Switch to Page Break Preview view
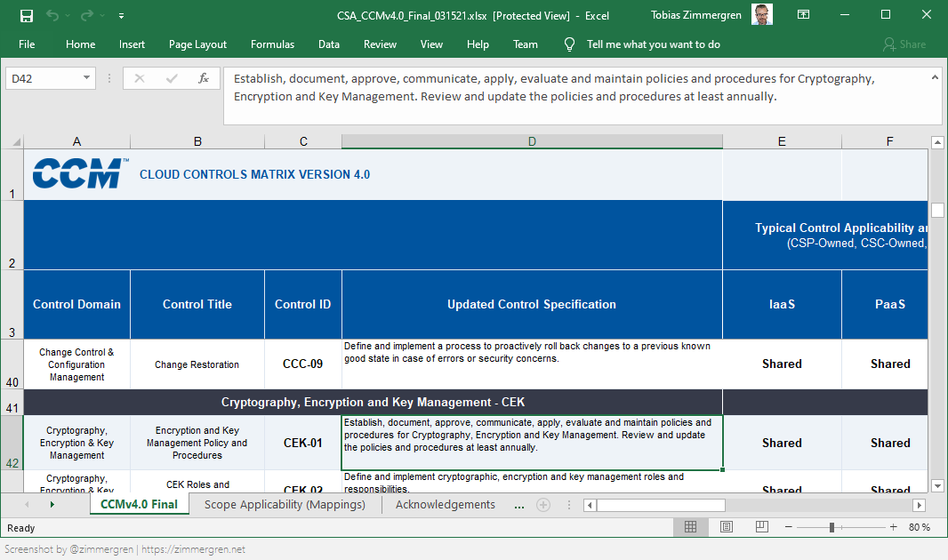This screenshot has height=560, width=948. click(x=761, y=527)
